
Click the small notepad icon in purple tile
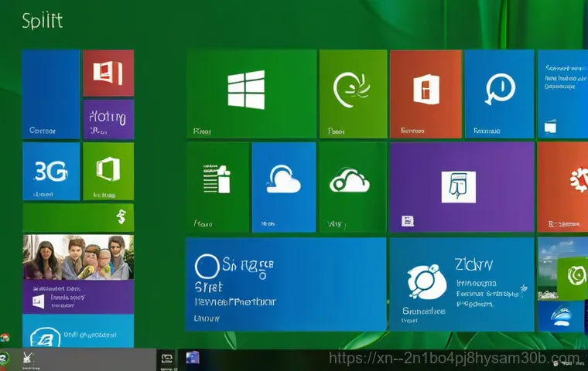point(407,221)
